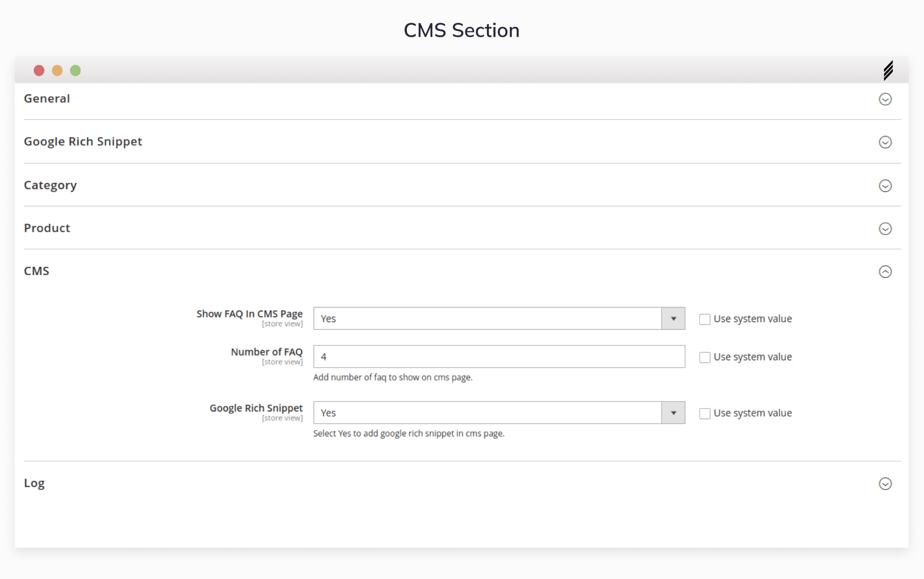Check Use system value for Number of FAQ

705,357
